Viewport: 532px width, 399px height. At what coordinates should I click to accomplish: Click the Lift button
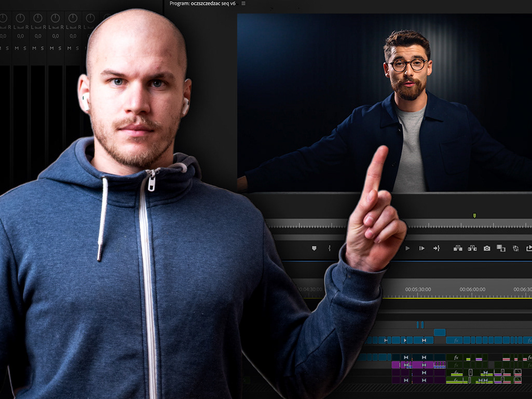coord(458,249)
